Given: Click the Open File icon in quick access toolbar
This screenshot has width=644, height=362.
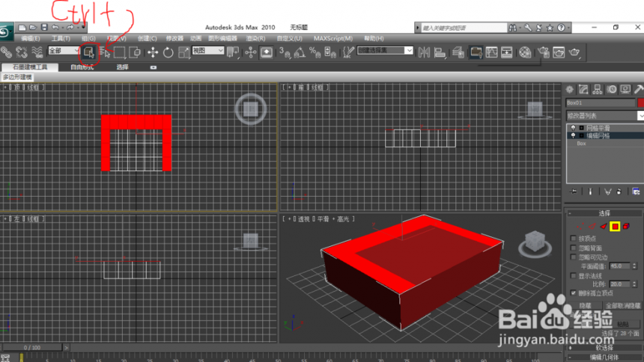Looking at the screenshot, I should [33, 28].
